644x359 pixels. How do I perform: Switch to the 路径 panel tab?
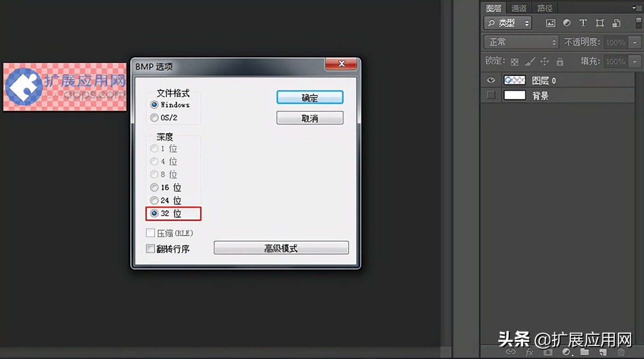544,7
